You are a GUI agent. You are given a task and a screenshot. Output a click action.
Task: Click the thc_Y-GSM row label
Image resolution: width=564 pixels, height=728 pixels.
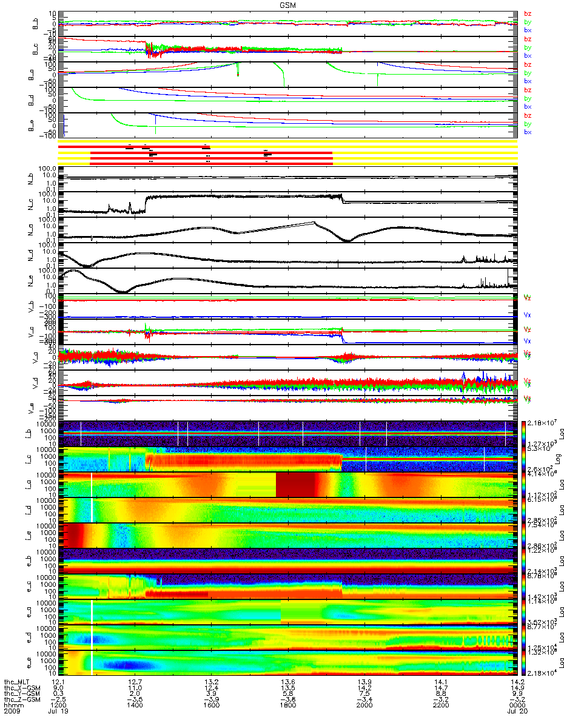coord(22,693)
